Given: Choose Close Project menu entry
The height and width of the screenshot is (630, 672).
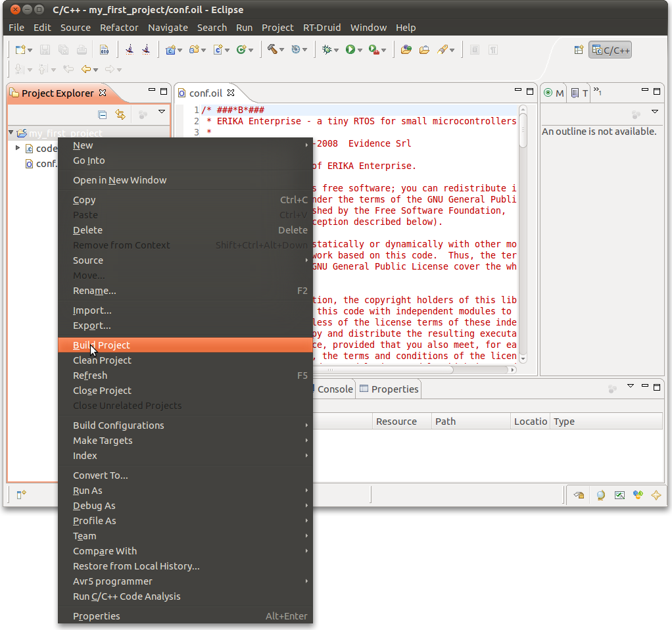Looking at the screenshot, I should [185, 391].
